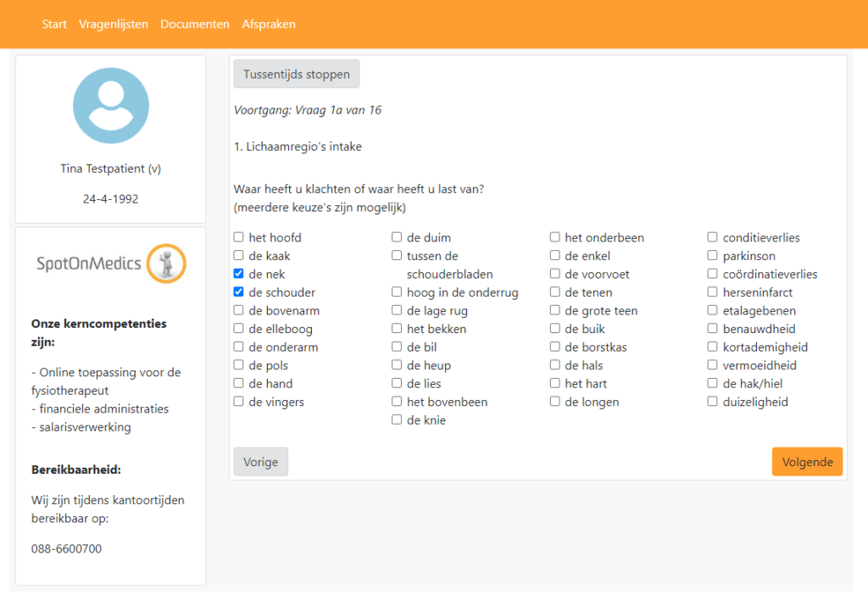Select the 'de knie' checkbox

tap(397, 420)
